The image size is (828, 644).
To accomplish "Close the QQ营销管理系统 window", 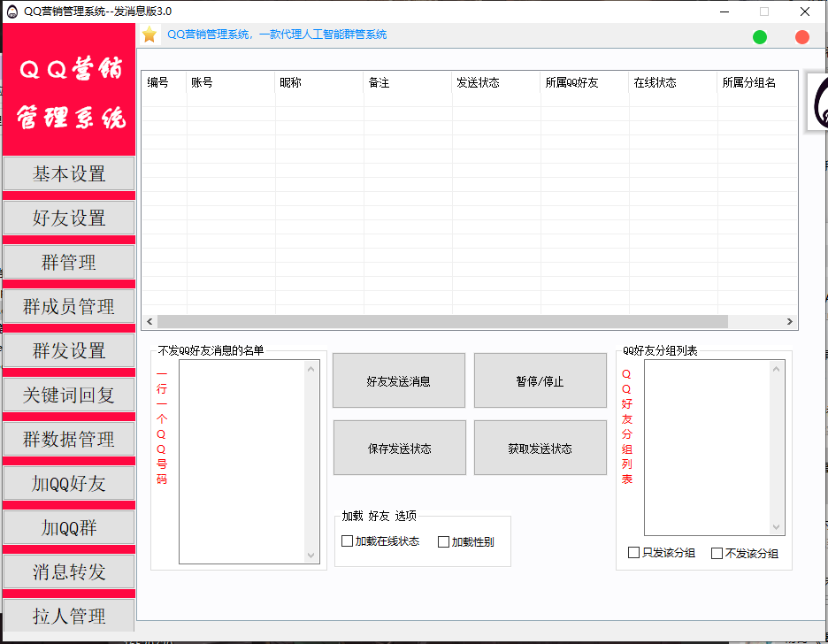I will (x=805, y=11).
